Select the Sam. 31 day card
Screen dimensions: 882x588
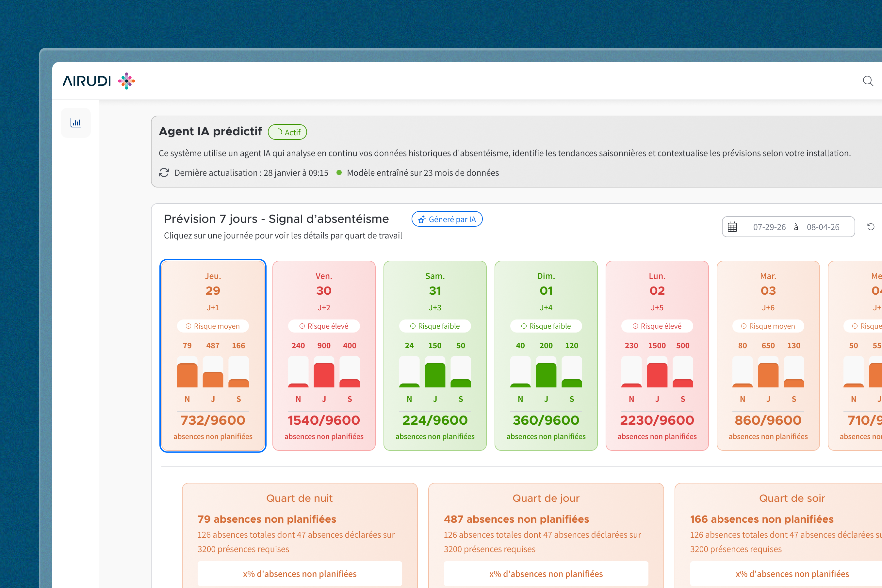click(x=435, y=355)
